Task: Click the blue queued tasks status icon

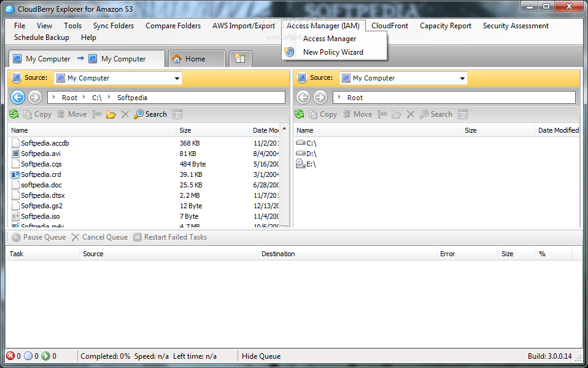Action: [x=28, y=356]
